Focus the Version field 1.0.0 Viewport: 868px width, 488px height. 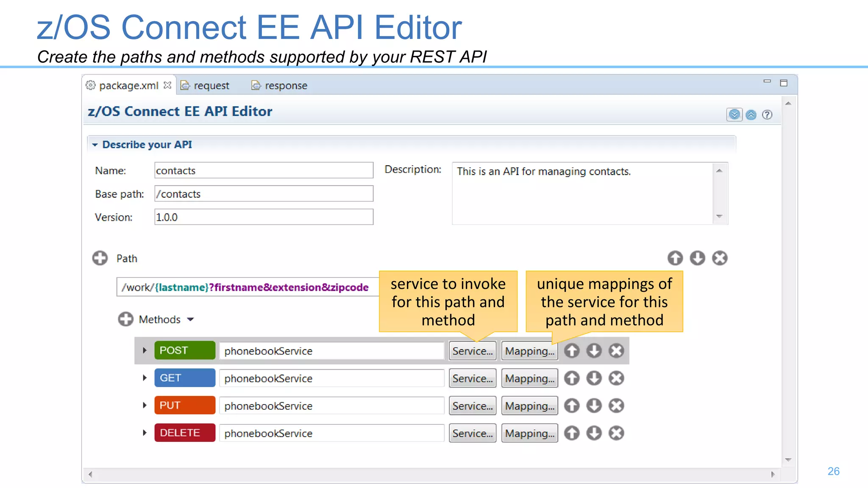click(264, 217)
